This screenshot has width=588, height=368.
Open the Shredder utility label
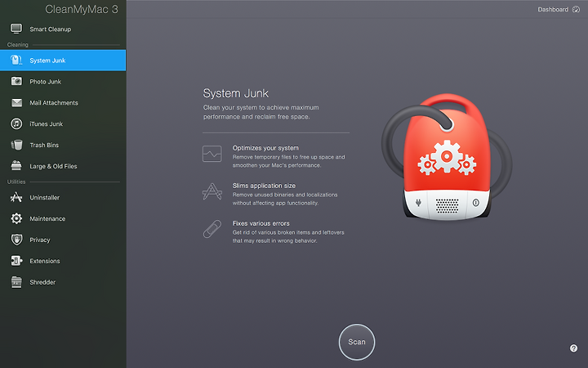42,282
